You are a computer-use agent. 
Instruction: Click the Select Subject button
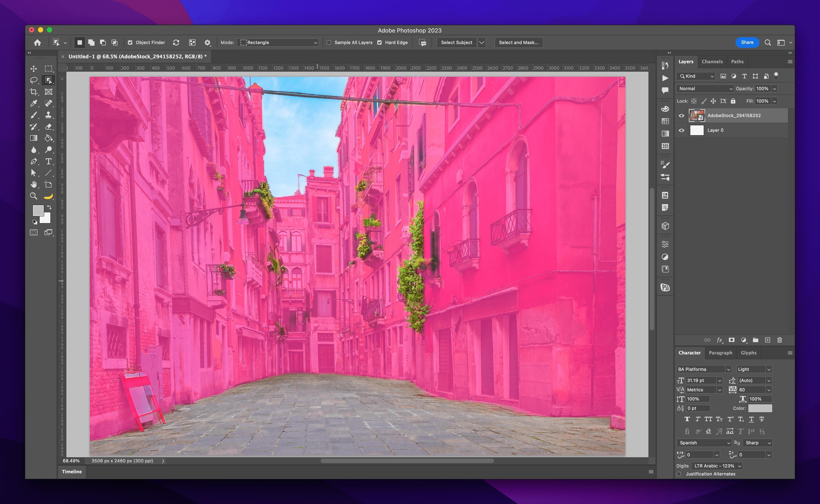(456, 42)
